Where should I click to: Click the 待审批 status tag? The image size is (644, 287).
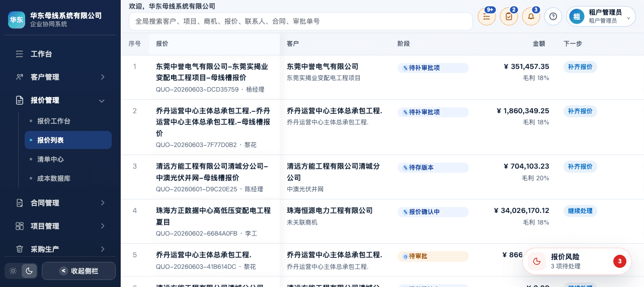pyautogui.click(x=433, y=256)
